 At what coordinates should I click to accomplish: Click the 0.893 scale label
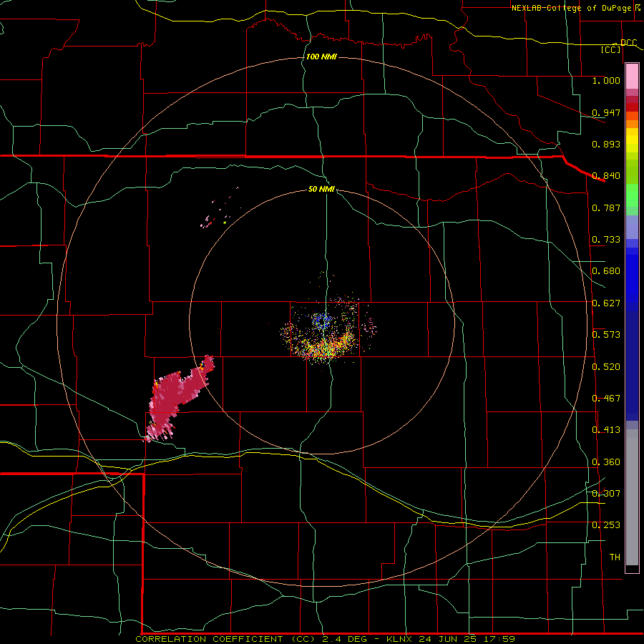tap(606, 144)
